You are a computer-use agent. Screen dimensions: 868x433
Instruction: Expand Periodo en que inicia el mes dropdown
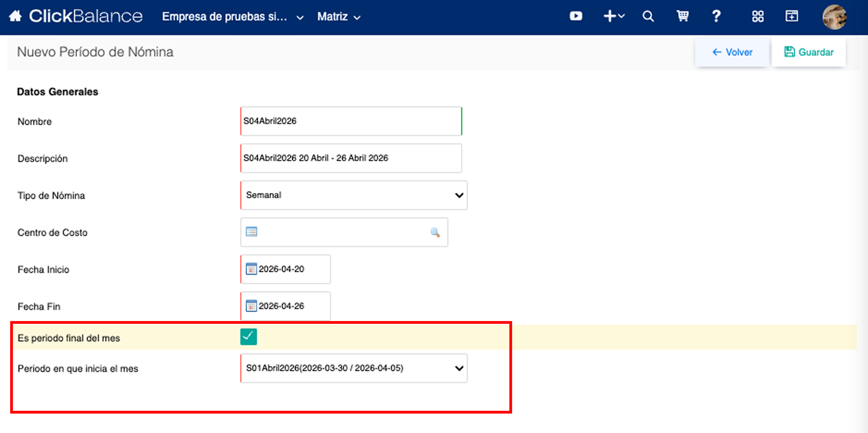click(x=354, y=368)
